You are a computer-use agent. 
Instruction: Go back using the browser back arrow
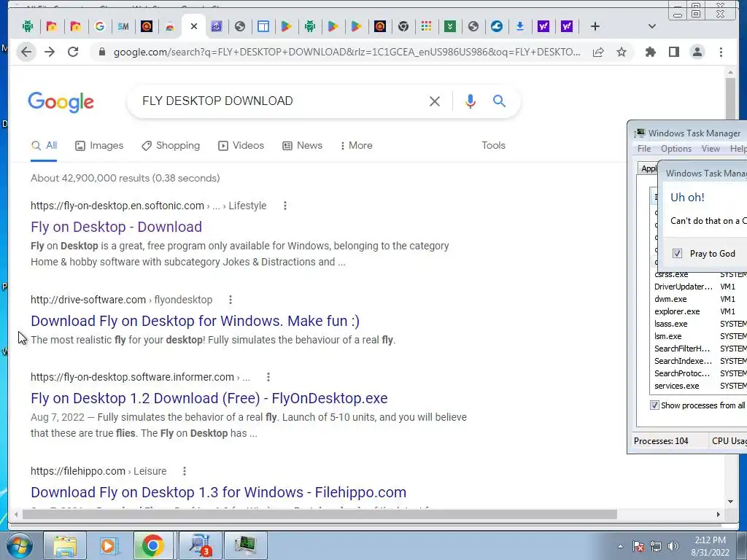pos(26,52)
